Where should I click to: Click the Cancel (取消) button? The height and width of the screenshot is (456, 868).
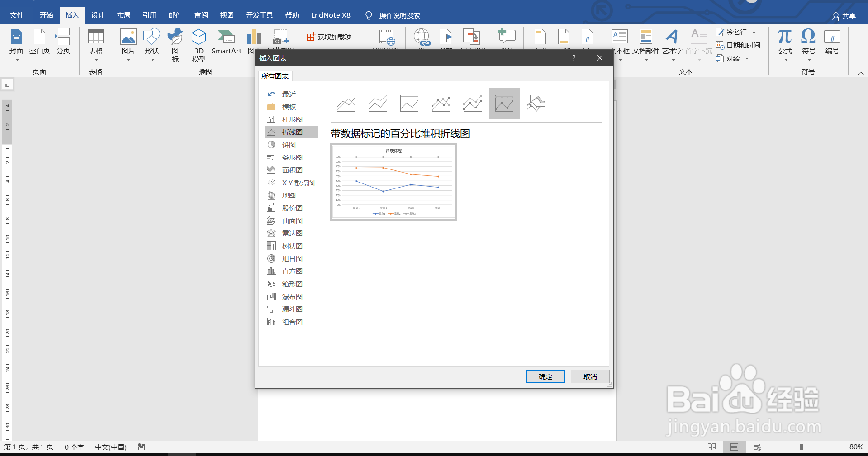coord(590,376)
